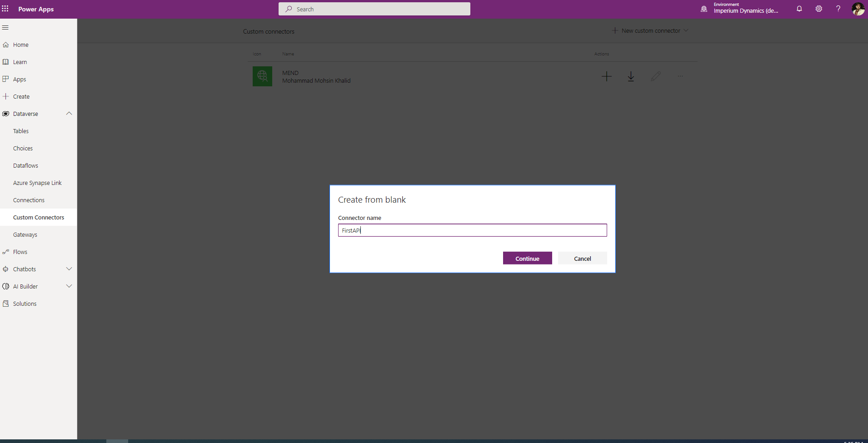868x443 pixels.
Task: Select Solutions in the left navigation
Action: 25,304
